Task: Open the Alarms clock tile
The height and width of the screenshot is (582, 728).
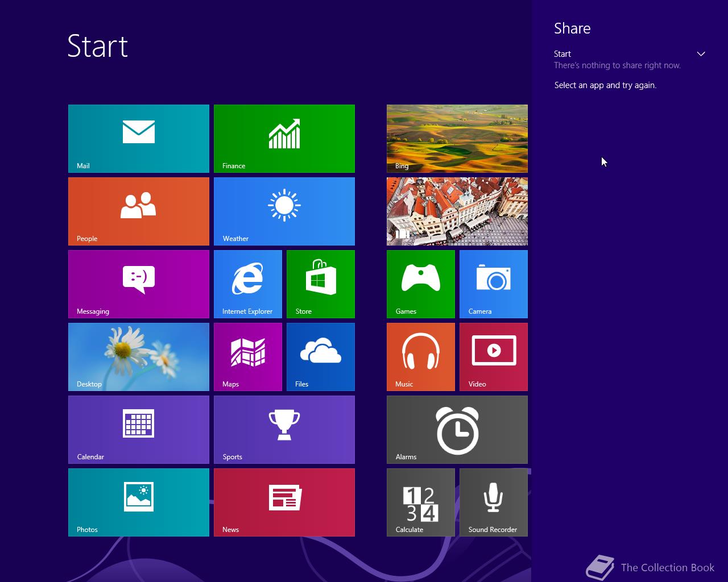Action: [457, 430]
